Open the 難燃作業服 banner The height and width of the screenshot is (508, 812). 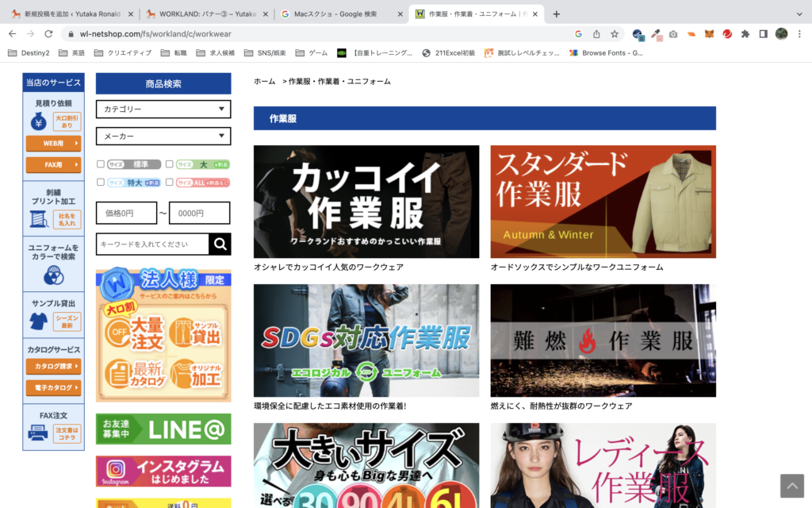603,341
